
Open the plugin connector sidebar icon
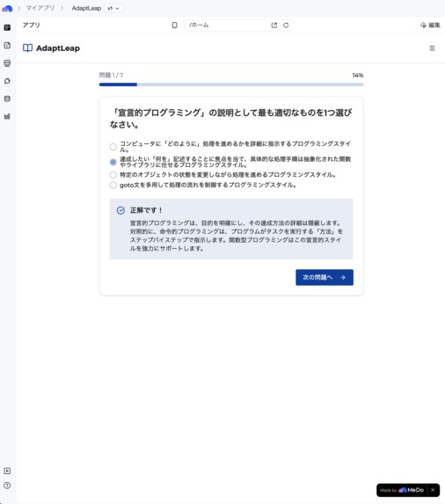pyautogui.click(x=7, y=81)
